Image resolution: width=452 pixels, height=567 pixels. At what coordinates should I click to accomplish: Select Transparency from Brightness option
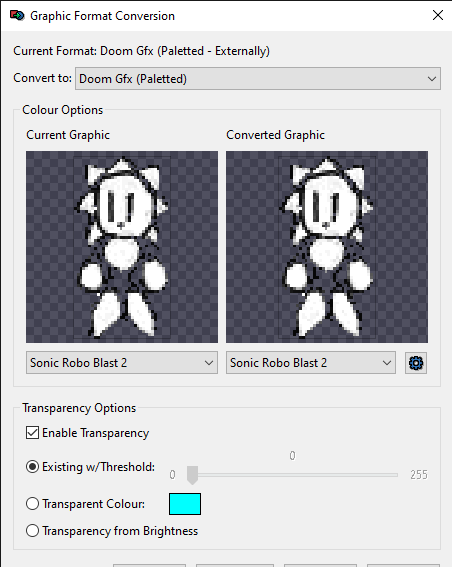[x=33, y=531]
